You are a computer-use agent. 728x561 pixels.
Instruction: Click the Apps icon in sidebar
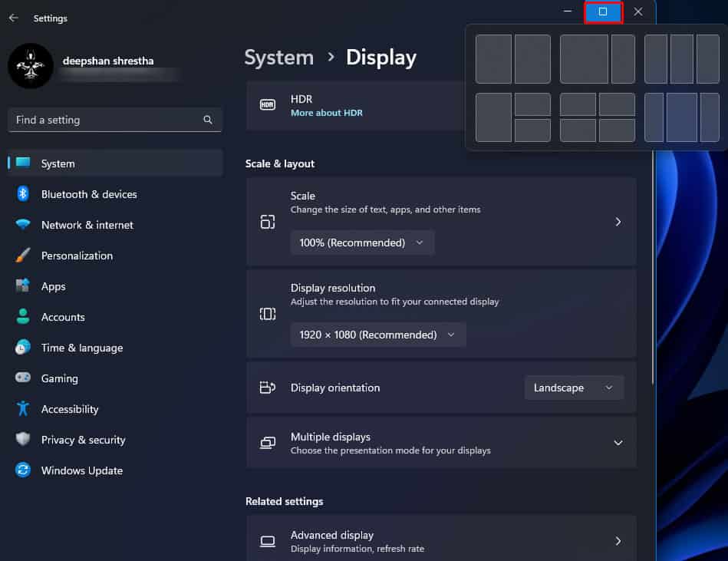pos(23,285)
